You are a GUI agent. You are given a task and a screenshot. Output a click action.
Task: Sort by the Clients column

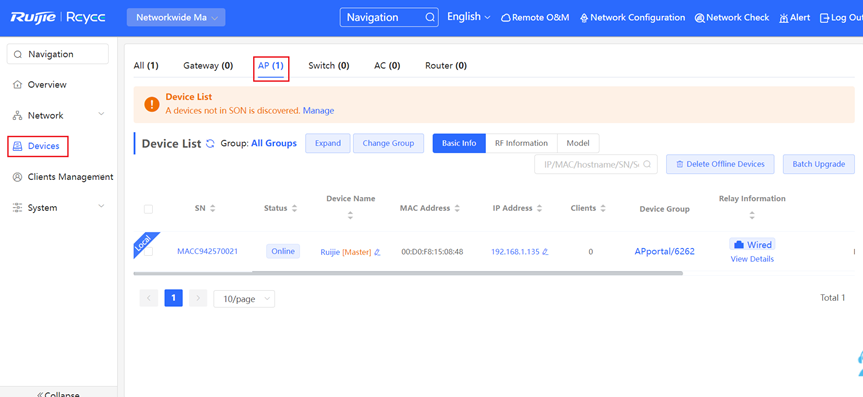pyautogui.click(x=603, y=209)
